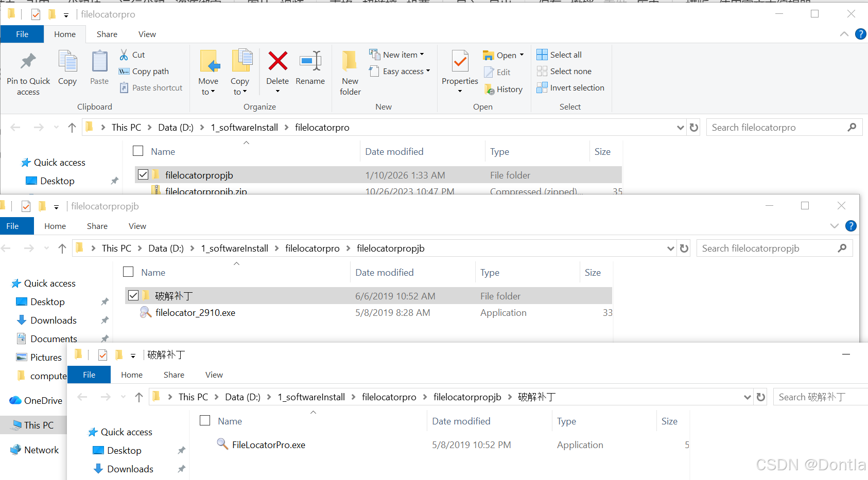Uncheck the 破解补丁 folder checkbox
Viewport: 868px width, 480px height.
(x=133, y=295)
